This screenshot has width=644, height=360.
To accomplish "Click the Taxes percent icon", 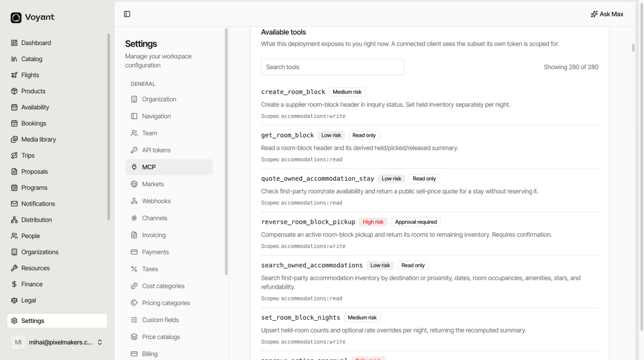I will click(134, 269).
